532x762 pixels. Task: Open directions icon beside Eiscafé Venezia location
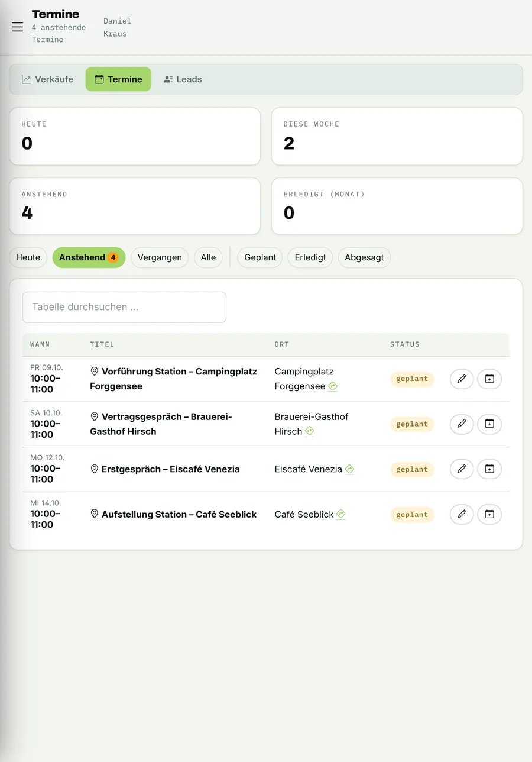pos(349,469)
